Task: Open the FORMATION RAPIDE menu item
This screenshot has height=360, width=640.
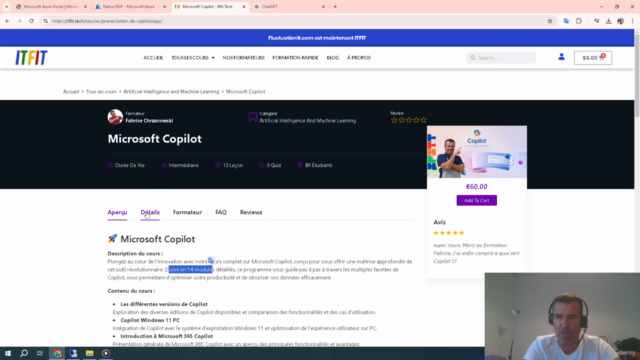Action: (x=295, y=58)
